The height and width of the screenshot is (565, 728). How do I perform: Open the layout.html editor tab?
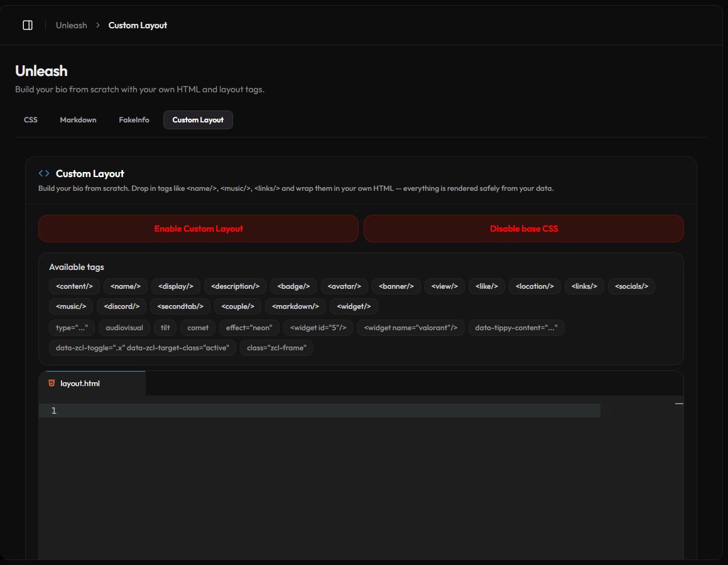coord(92,383)
